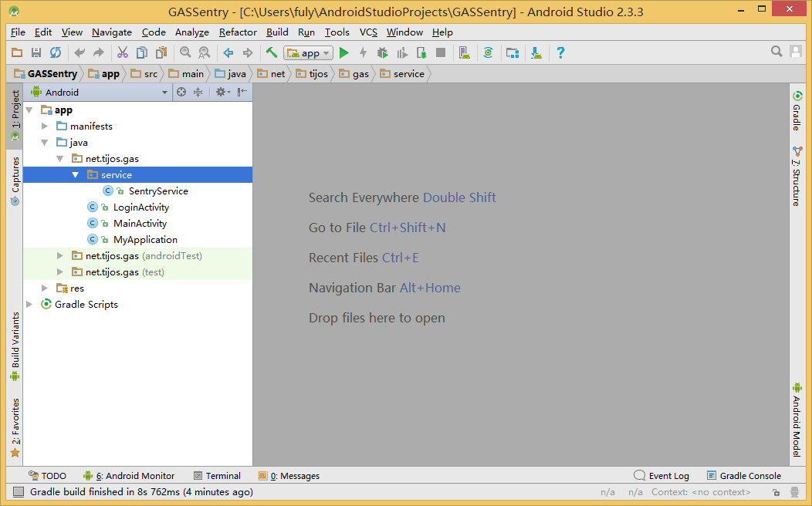Open the Build menu
The height and width of the screenshot is (506, 812).
(x=277, y=32)
